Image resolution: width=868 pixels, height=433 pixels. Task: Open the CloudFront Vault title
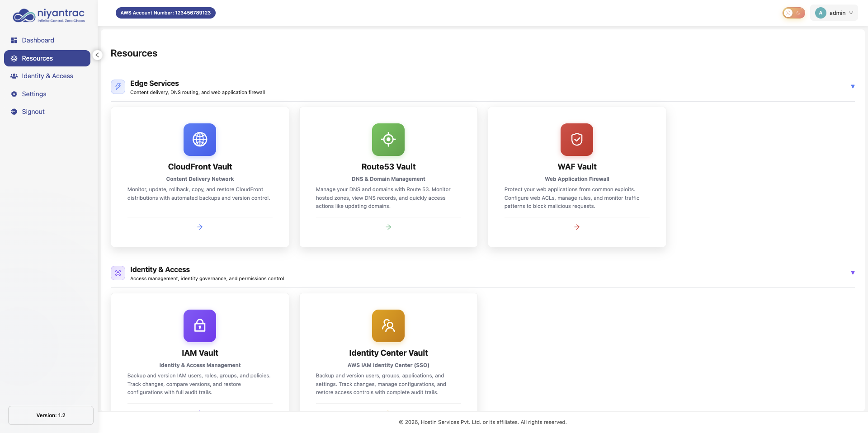point(200,167)
